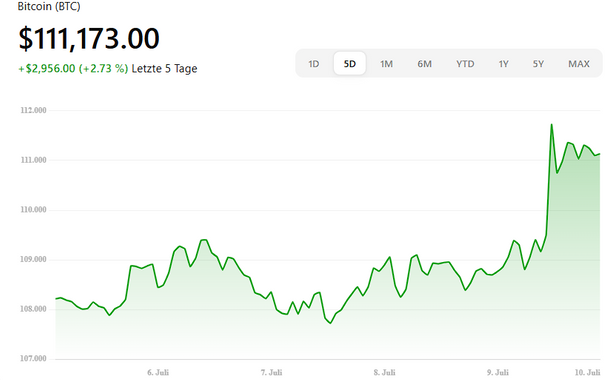Click the 107.000 axis label

click(x=33, y=358)
